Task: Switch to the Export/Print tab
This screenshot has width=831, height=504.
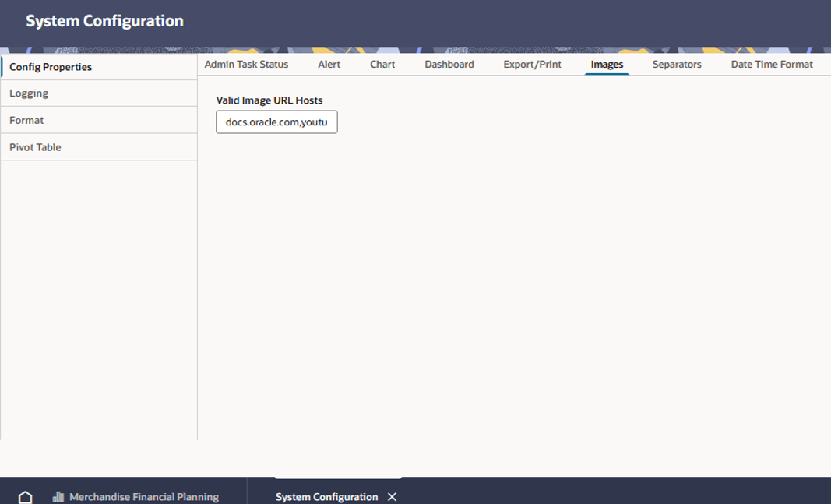Action: point(532,64)
